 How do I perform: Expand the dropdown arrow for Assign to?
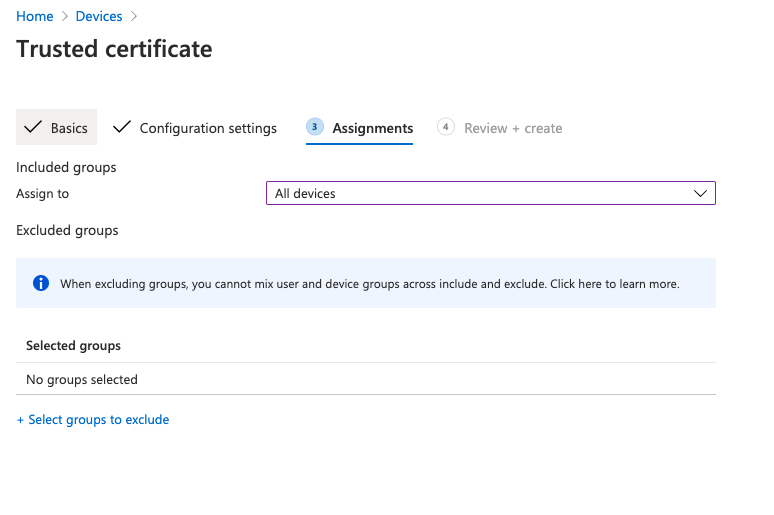click(x=700, y=193)
